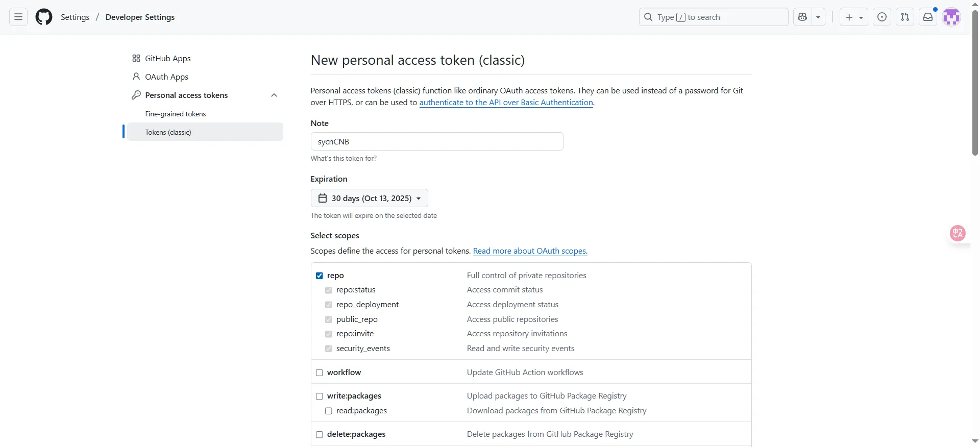Image resolution: width=980 pixels, height=447 pixels.
Task: Tick the delete:packages scope checkbox
Action: tap(320, 434)
